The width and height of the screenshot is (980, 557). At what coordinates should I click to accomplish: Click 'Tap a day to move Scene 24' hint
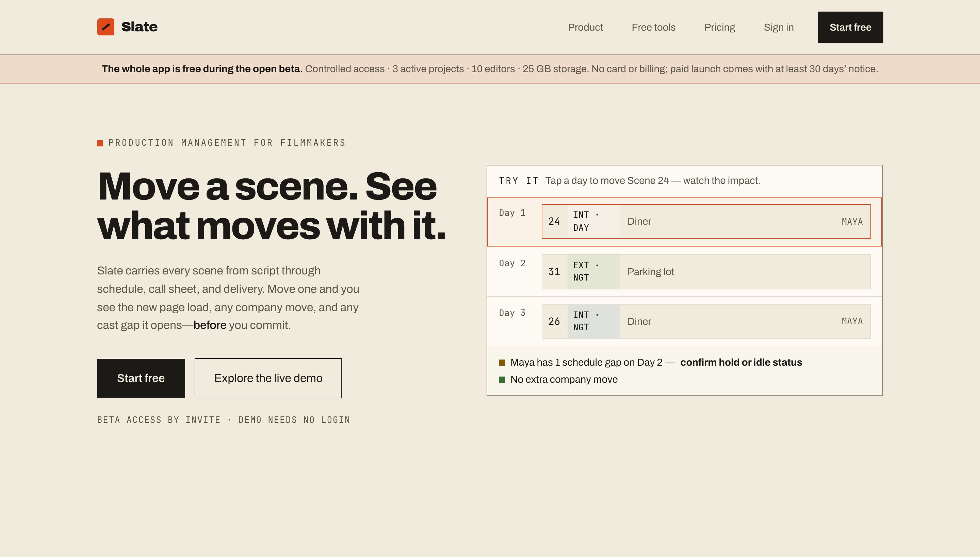[x=652, y=180]
